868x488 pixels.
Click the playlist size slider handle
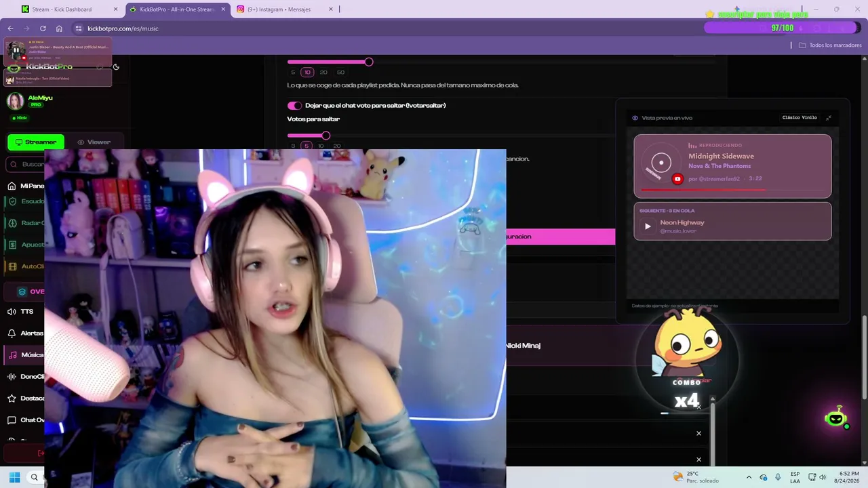369,62
